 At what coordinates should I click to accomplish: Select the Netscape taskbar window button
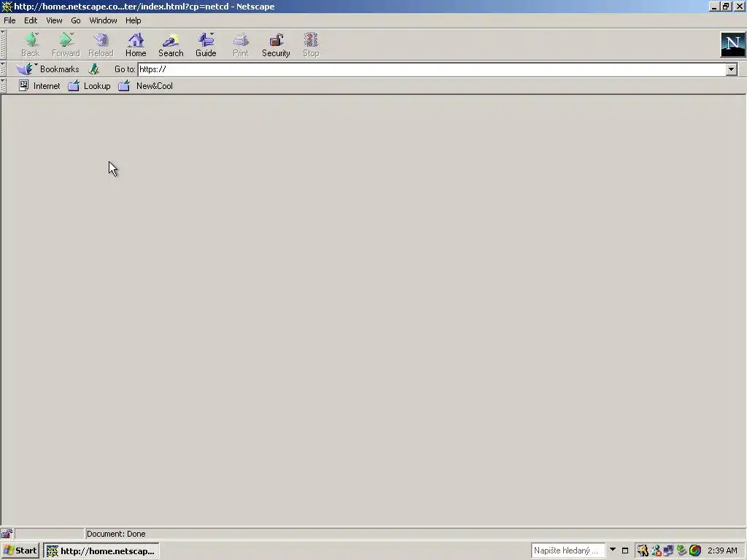(x=101, y=551)
